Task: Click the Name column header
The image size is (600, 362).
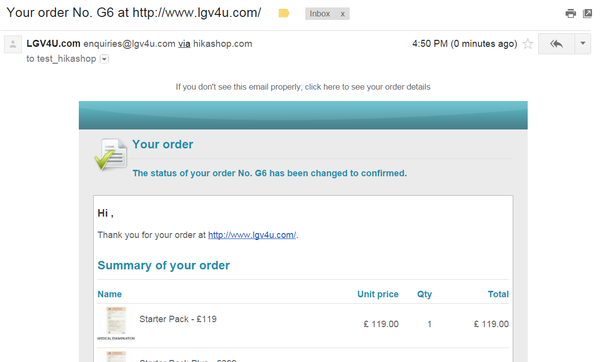Action: click(x=109, y=294)
